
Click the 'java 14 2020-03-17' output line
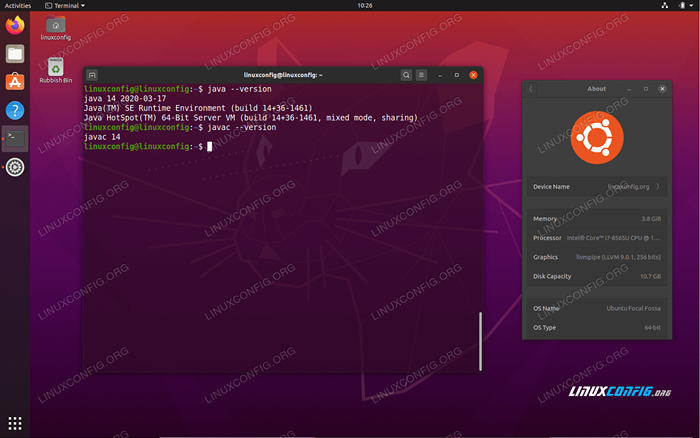[125, 99]
